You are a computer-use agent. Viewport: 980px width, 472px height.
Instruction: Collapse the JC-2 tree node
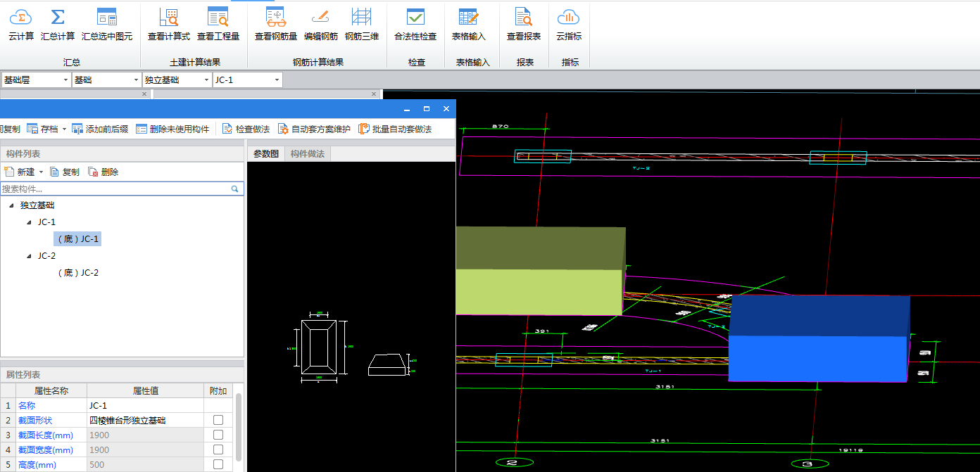tap(29, 256)
